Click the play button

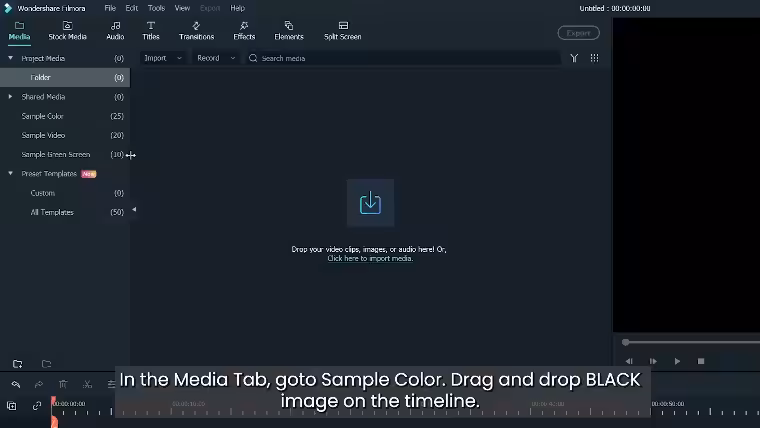click(x=677, y=361)
